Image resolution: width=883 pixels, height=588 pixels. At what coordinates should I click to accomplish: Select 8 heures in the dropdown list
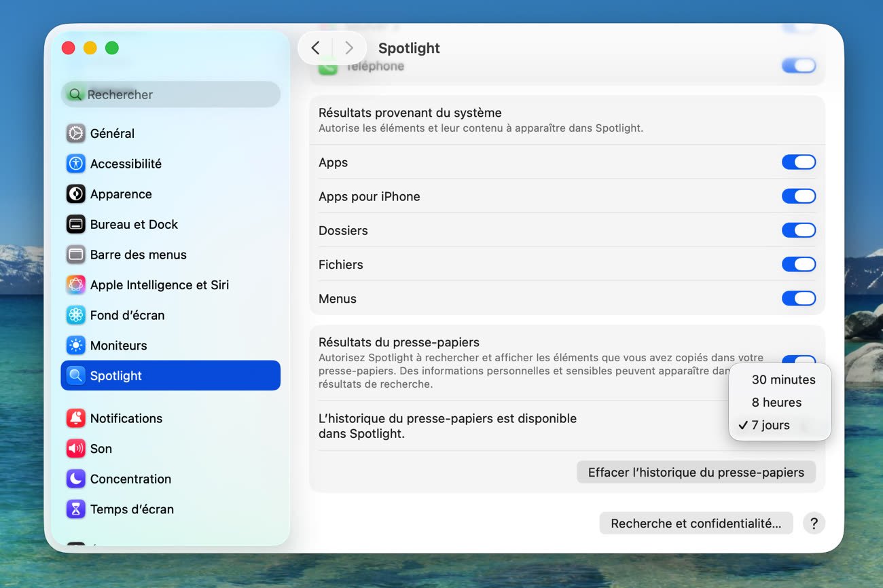coord(776,403)
